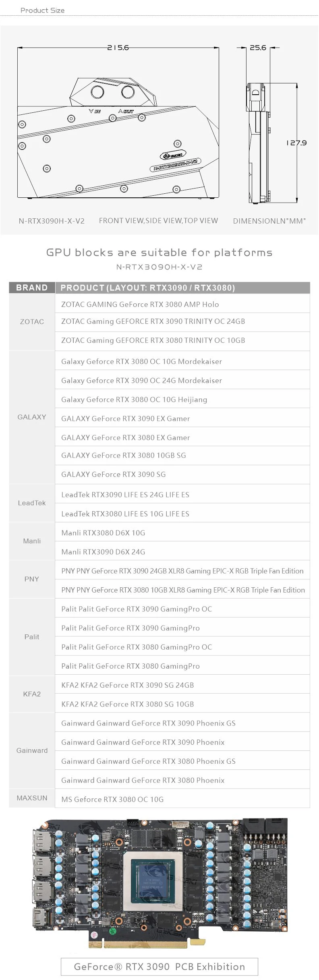Click the Product Size heading
The height and width of the screenshot is (980, 319).
click(x=42, y=10)
